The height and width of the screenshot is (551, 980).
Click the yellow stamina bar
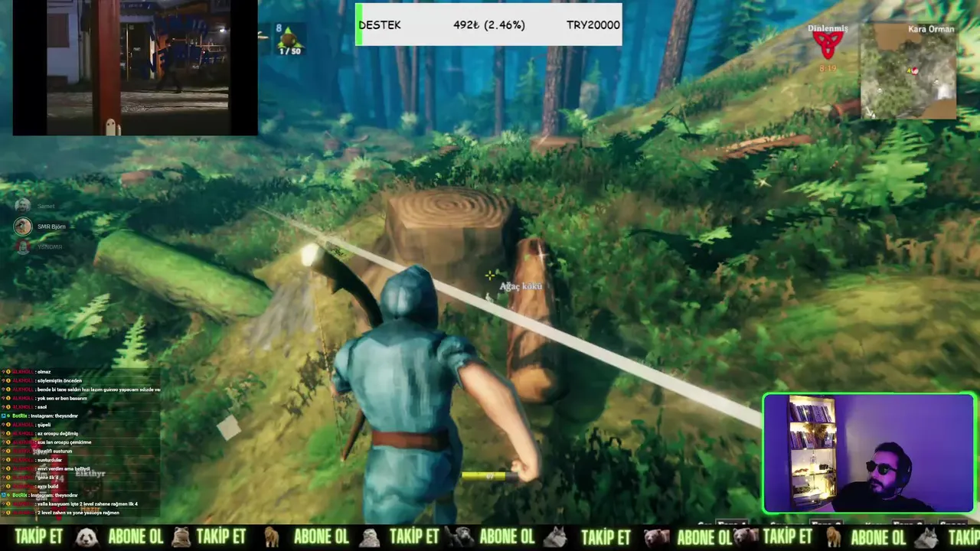[x=488, y=475]
